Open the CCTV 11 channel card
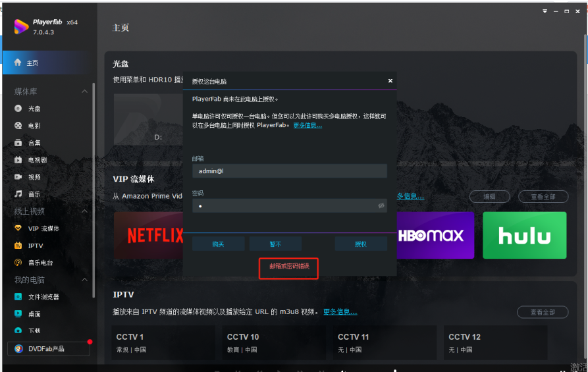 (385, 343)
